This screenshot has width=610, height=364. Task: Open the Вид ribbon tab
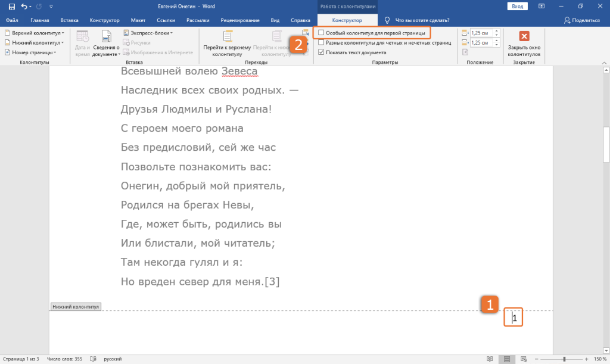tap(275, 20)
